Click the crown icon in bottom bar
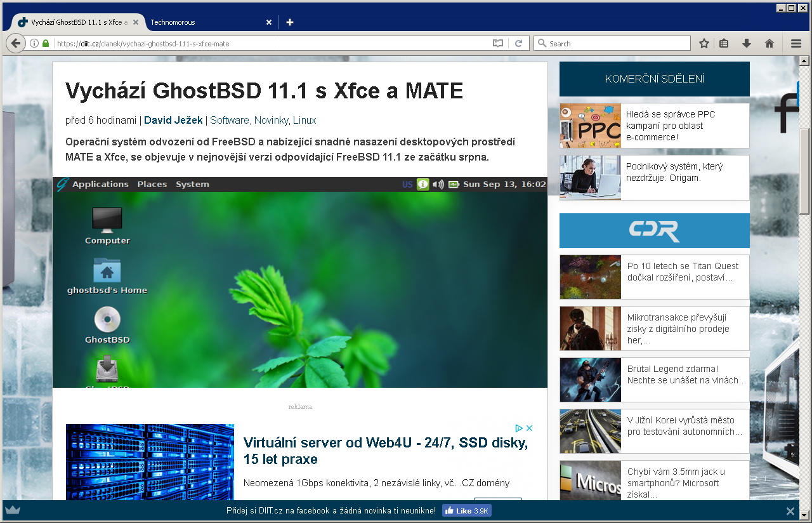The width and height of the screenshot is (812, 523). tap(13, 510)
